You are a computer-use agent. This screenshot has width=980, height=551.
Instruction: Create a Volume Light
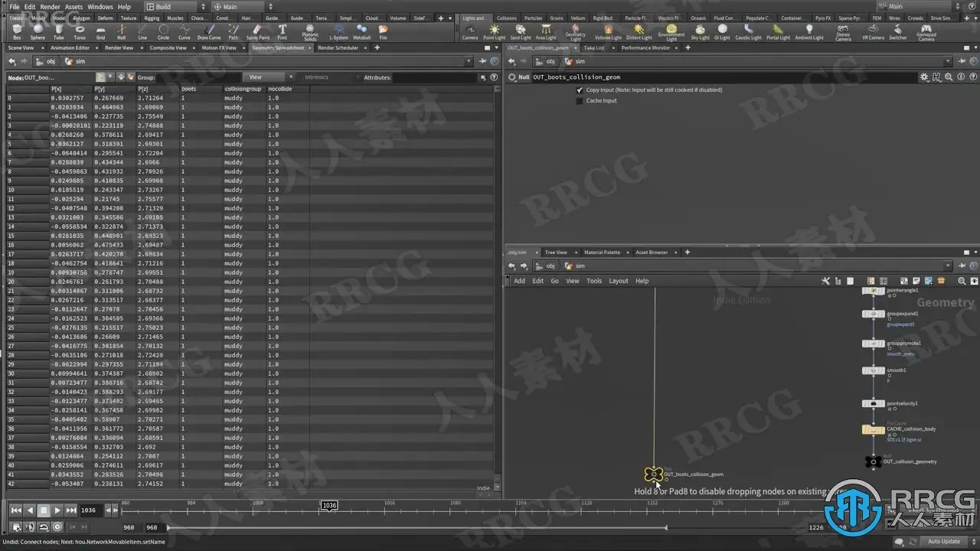(609, 32)
